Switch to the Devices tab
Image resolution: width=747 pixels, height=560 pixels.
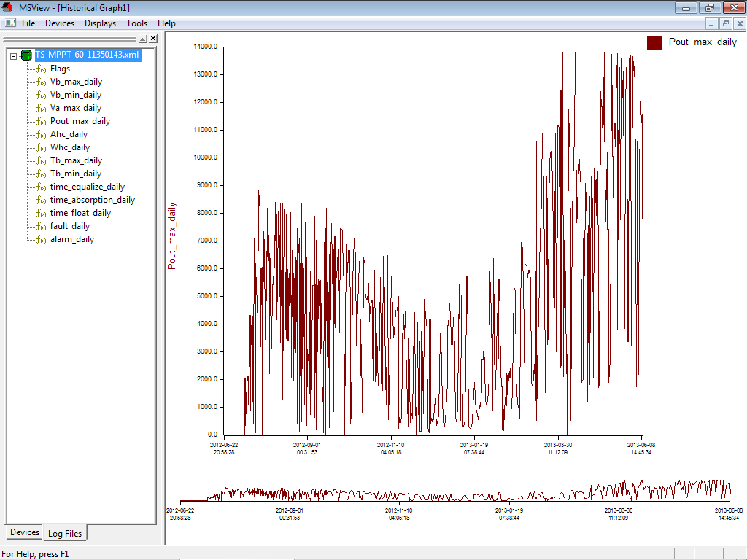point(24,532)
